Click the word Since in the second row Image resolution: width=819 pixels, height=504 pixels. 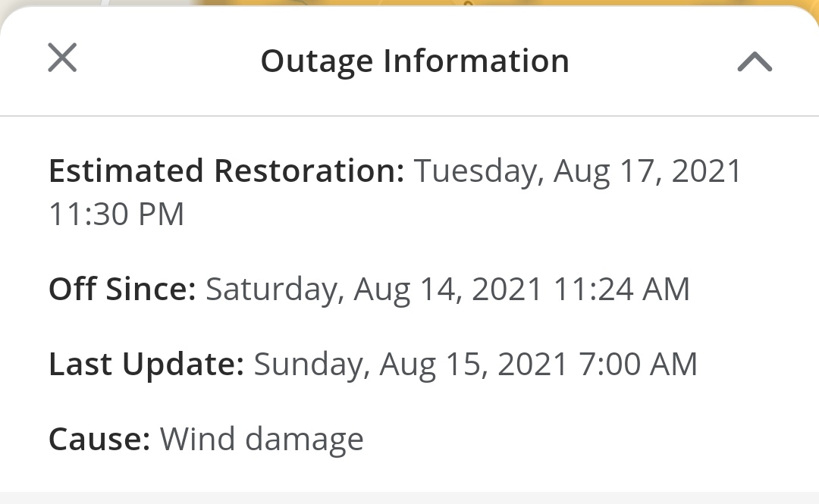[151, 289]
